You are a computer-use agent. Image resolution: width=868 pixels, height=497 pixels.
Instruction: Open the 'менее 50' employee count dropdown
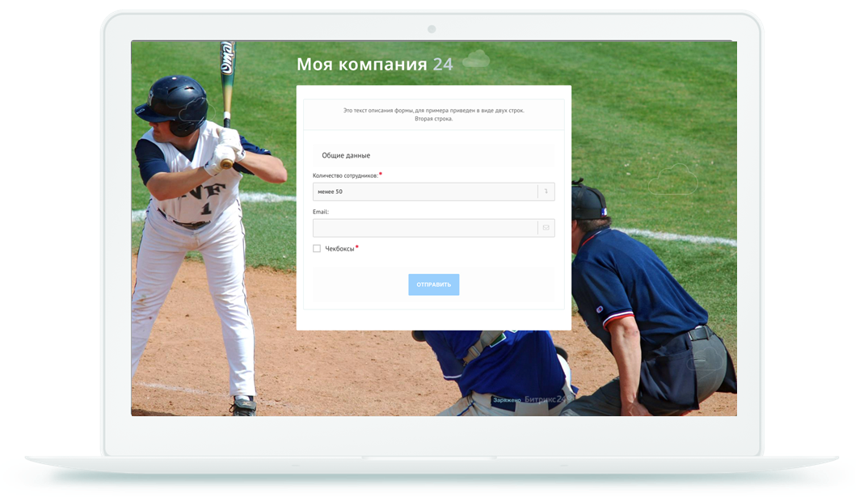click(424, 192)
